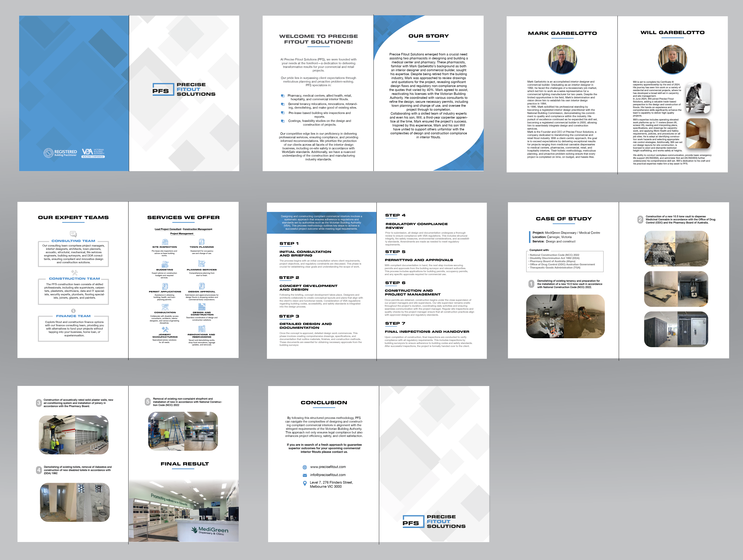743x560 pixels.
Task: Click the Joinery Manufacturing tools icon
Action: pyautogui.click(x=165, y=329)
